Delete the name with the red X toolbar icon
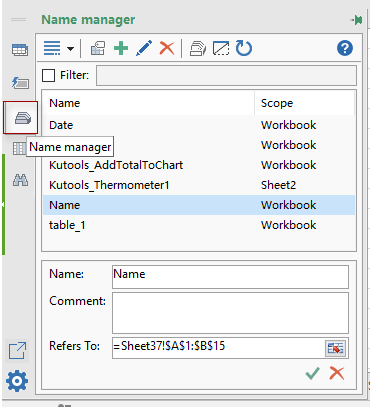Screen dimensions: 370x407 [167, 48]
